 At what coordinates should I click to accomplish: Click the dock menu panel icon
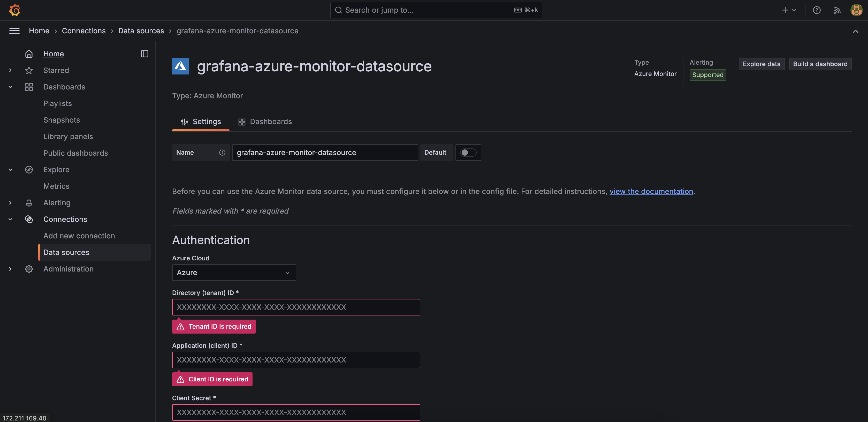144,54
